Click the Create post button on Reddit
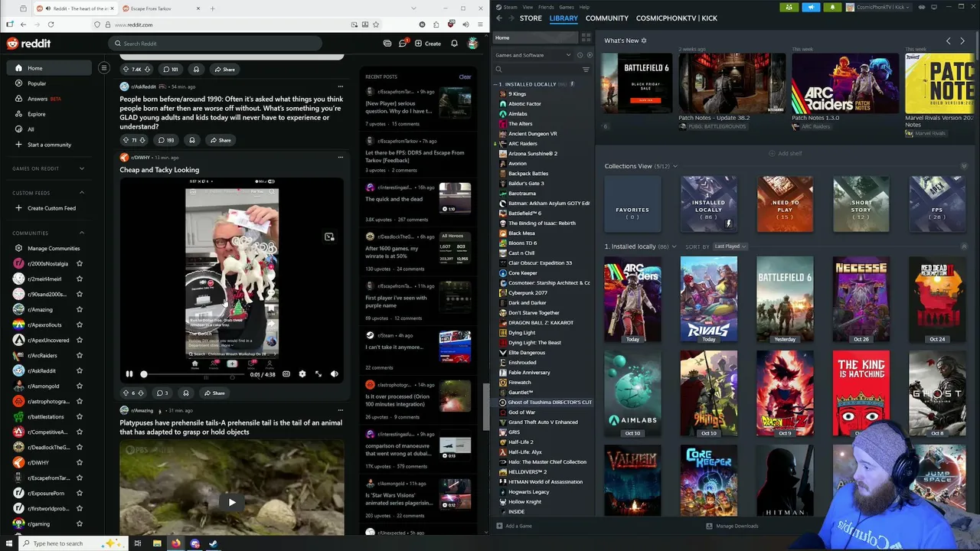 coord(428,44)
